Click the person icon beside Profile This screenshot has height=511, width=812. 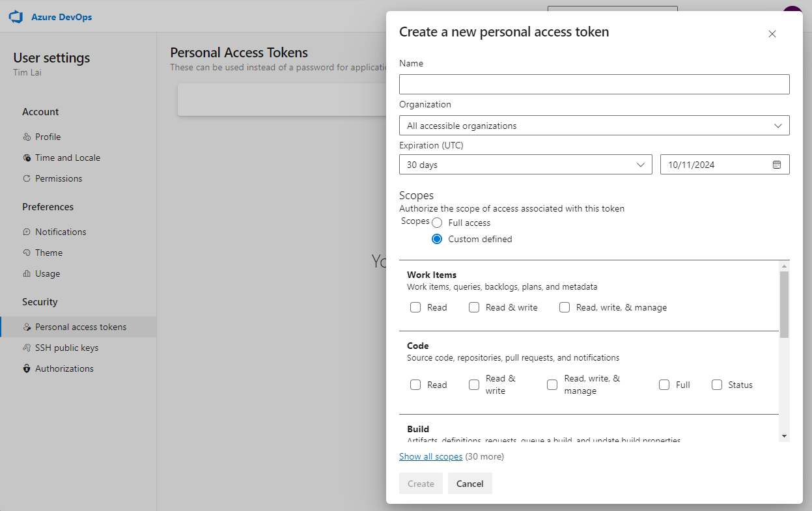coord(27,137)
